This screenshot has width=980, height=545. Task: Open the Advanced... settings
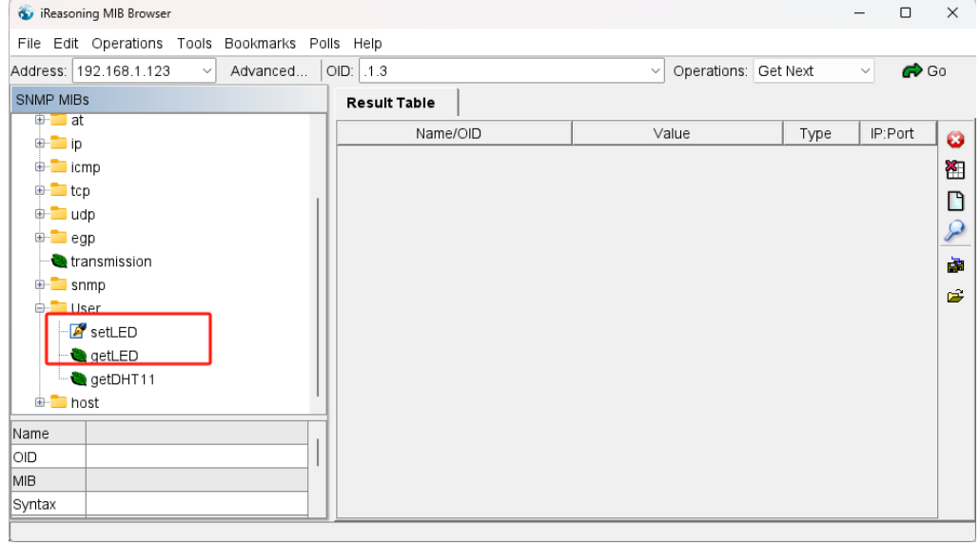[x=268, y=71]
